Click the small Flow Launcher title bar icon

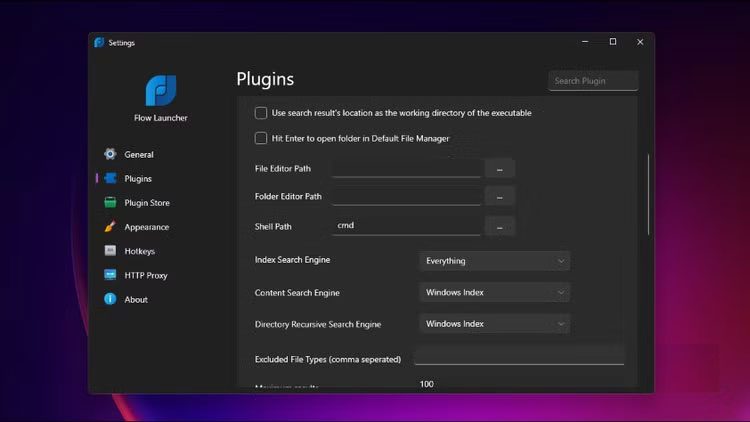(x=99, y=43)
